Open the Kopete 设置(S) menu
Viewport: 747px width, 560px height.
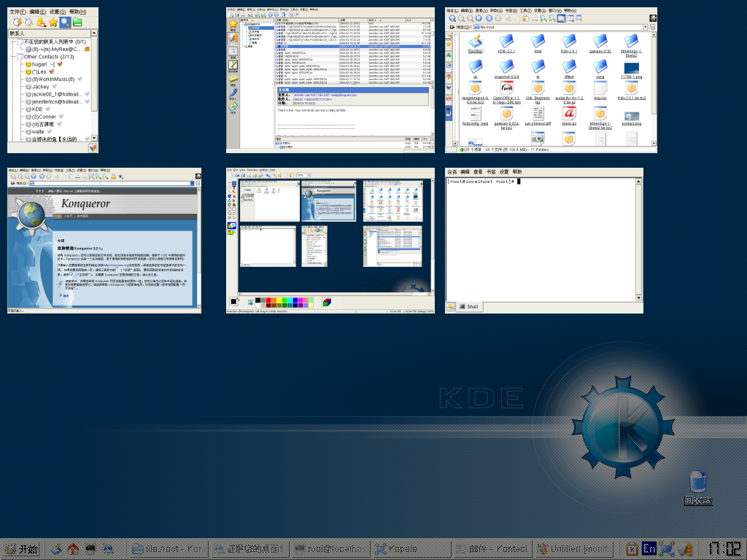pyautogui.click(x=58, y=12)
